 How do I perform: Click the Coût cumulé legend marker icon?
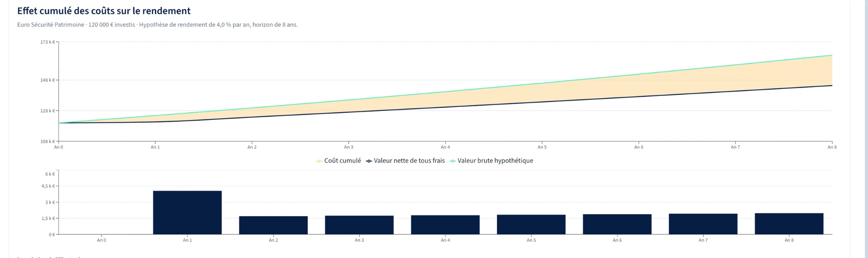coord(319,161)
